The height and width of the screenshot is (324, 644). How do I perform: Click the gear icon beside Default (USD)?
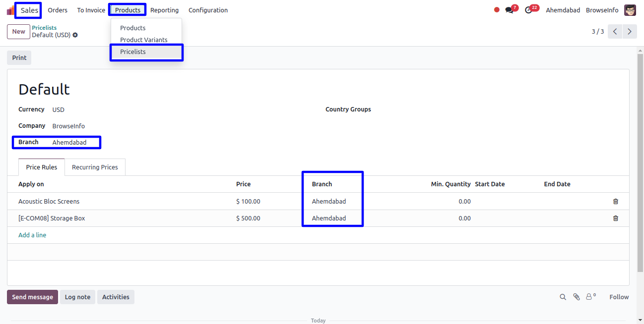75,35
